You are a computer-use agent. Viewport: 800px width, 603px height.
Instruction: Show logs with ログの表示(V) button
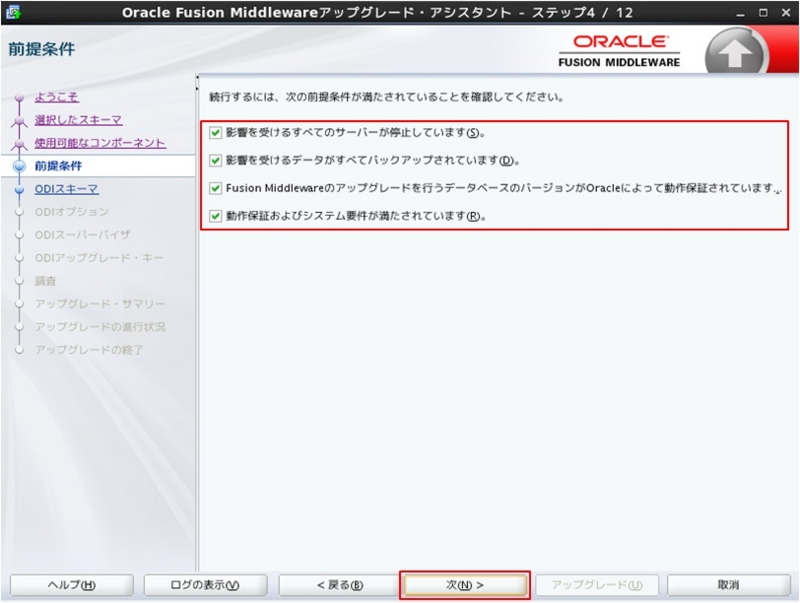pos(206,585)
